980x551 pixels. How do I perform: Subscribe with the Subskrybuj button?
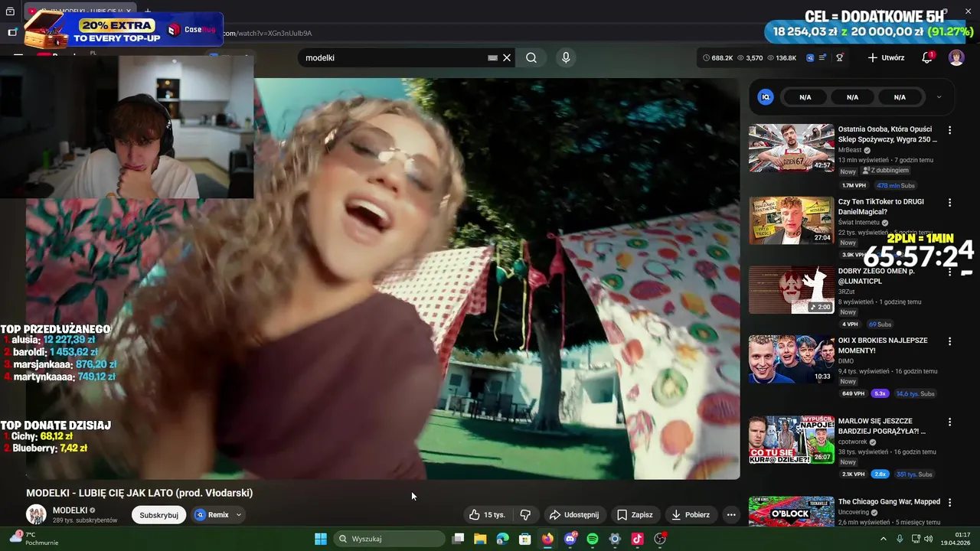click(158, 515)
